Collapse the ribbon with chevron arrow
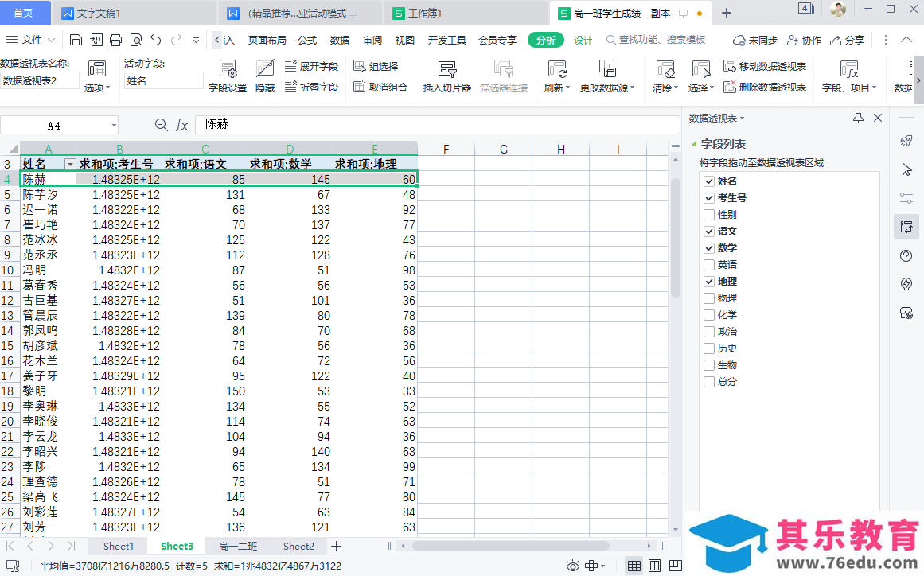Viewport: 924px width, 576px height. tap(906, 40)
